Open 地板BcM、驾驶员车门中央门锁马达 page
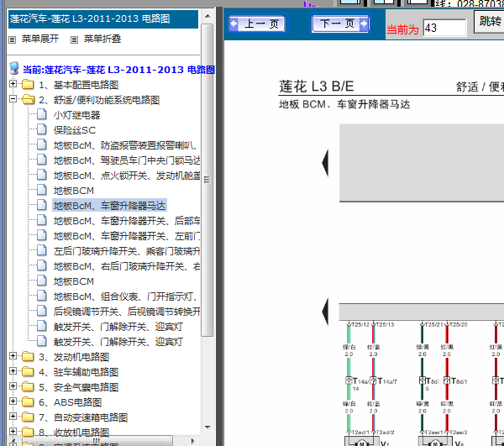504x446 pixels. 127,160
